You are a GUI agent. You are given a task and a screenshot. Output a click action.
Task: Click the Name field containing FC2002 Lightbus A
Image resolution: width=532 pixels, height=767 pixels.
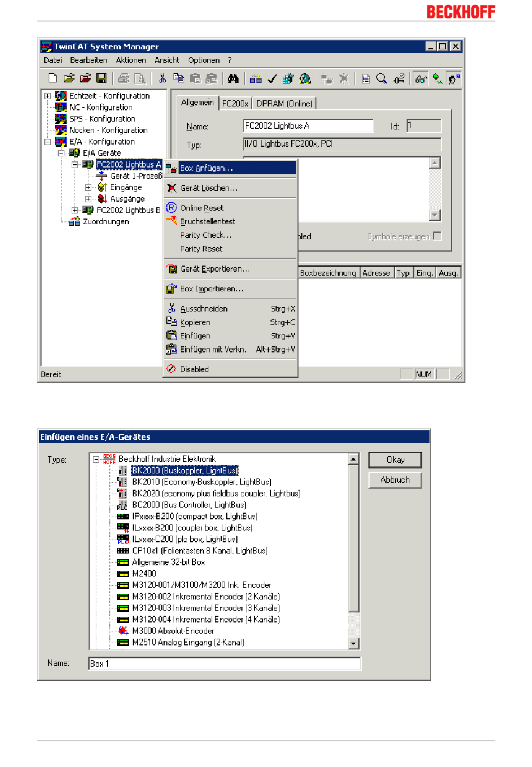coord(309,126)
